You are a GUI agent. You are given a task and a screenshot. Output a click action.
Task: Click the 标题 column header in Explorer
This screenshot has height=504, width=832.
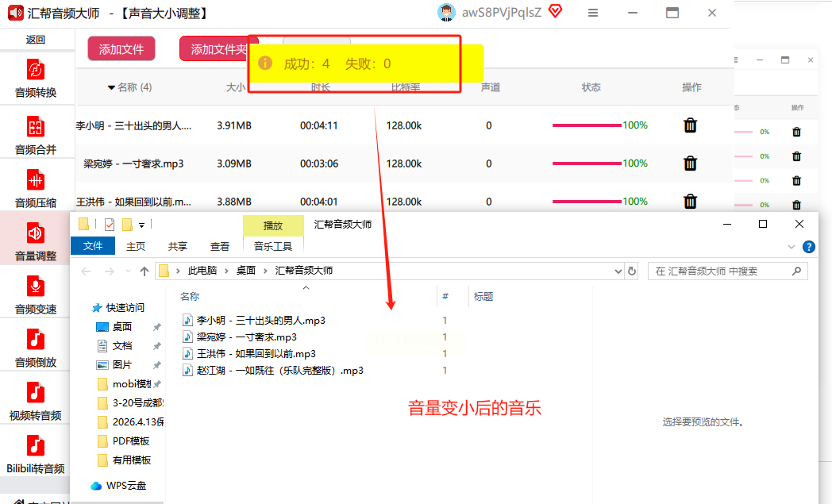(483, 297)
